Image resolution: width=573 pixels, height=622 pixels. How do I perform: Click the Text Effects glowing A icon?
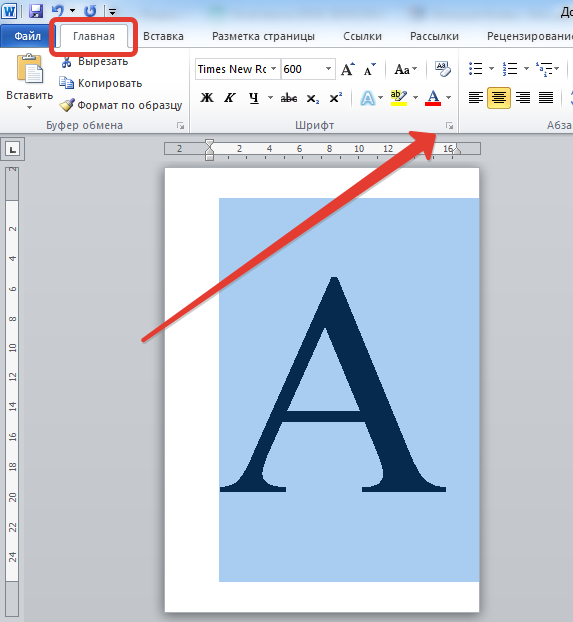click(x=367, y=98)
